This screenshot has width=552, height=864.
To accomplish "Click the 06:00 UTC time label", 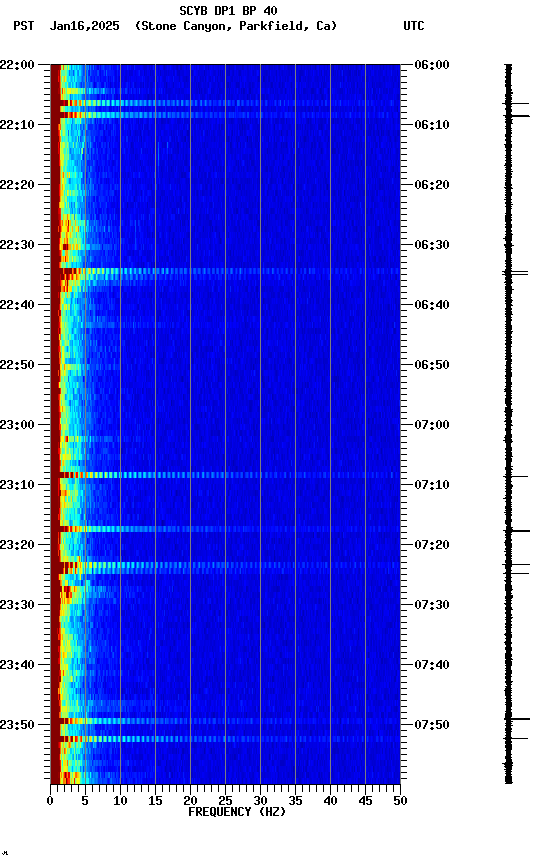I will coord(432,65).
